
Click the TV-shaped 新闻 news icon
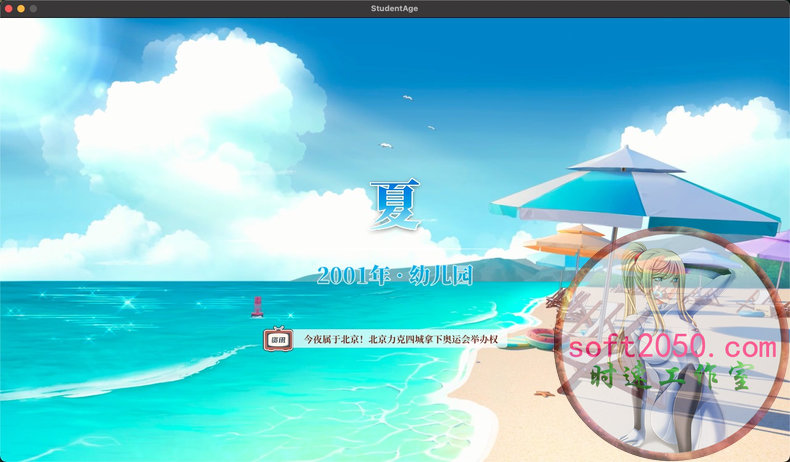tap(277, 339)
